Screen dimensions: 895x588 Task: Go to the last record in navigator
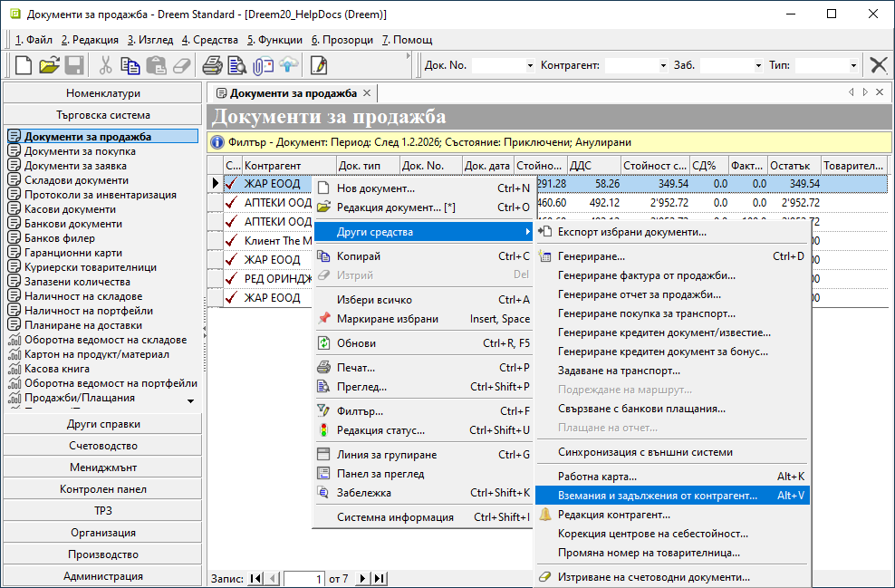[x=380, y=578]
